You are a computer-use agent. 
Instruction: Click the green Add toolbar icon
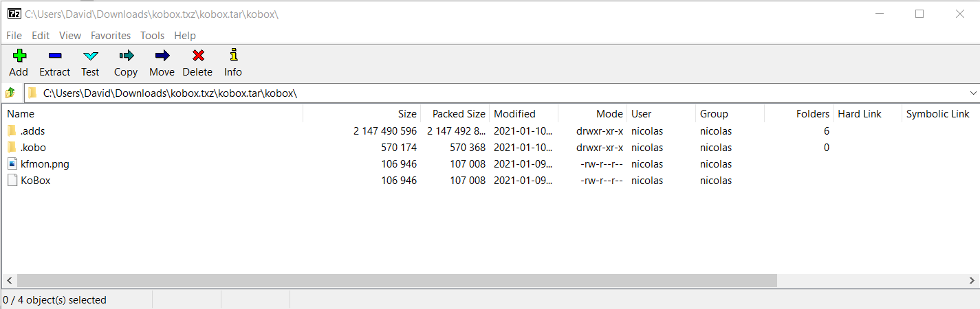[x=19, y=56]
